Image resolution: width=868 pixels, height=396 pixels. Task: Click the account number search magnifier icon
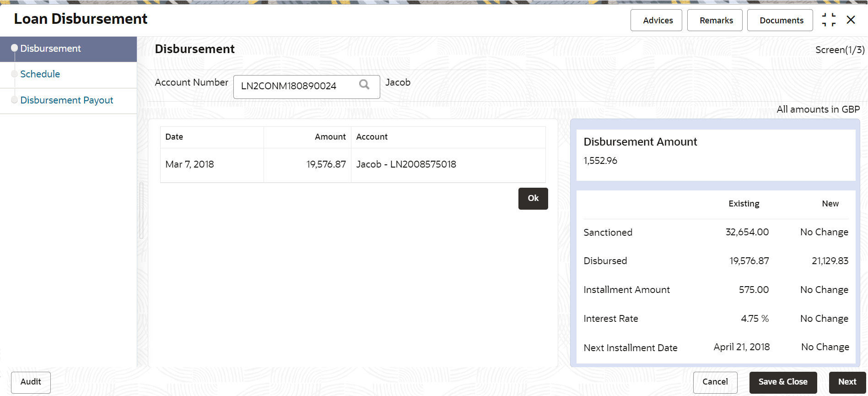point(364,85)
